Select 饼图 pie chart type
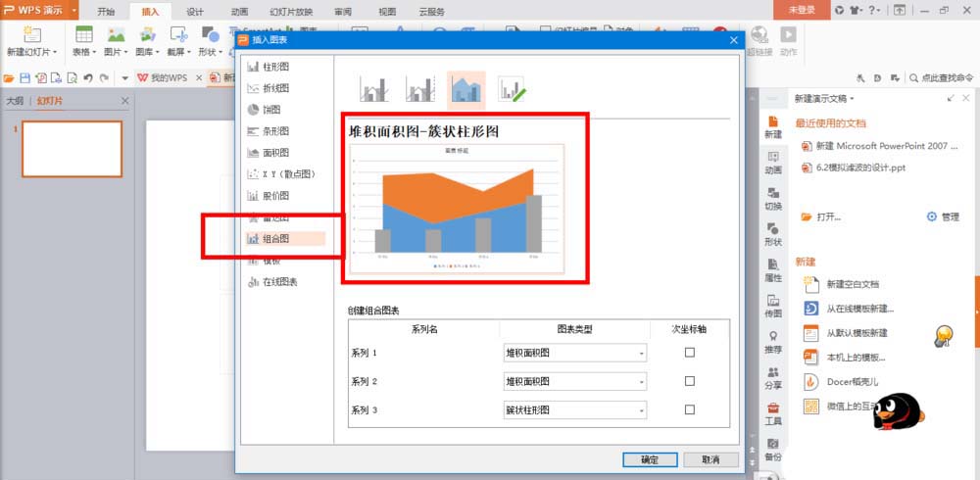The image size is (980, 480). pos(265,110)
